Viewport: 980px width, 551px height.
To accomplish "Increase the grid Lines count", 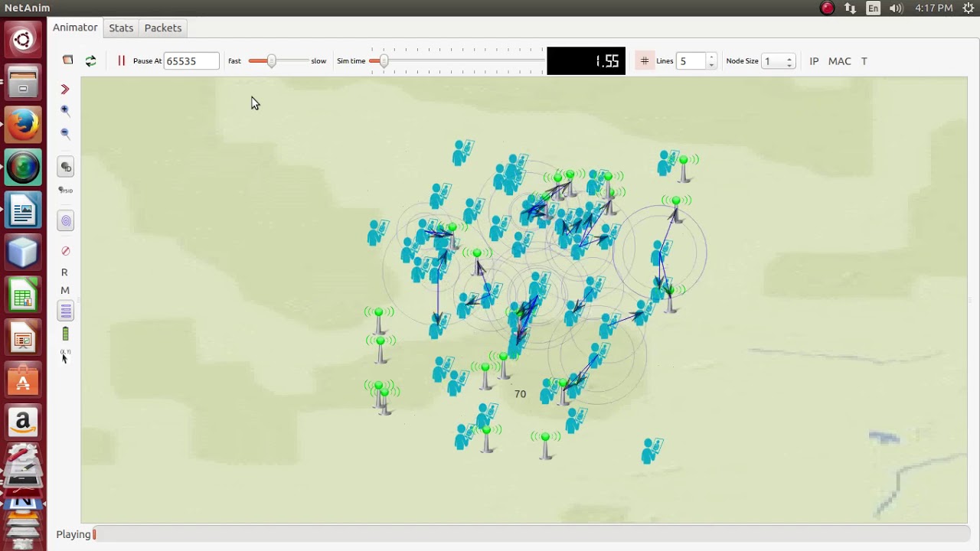I will coord(712,57).
